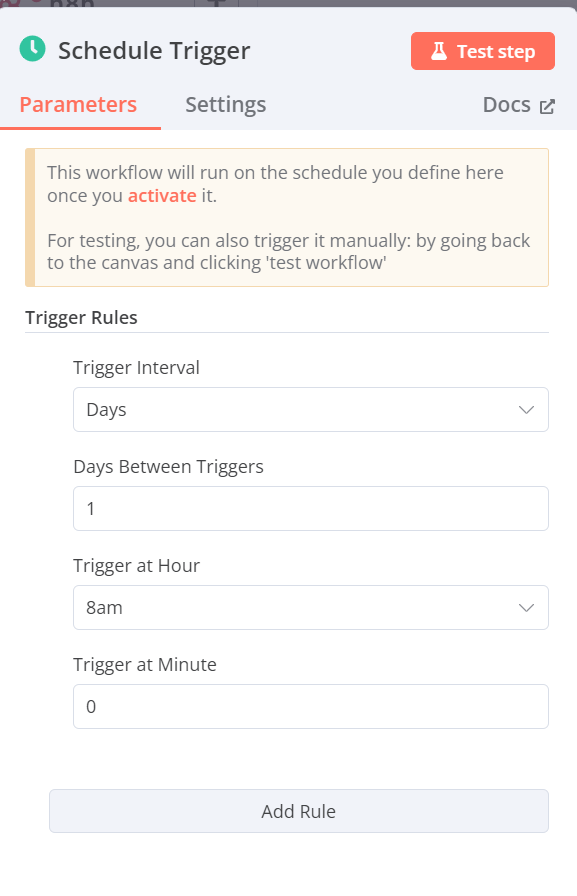This screenshot has width=577, height=896.
Task: Open the 8am hour selector
Action: click(311, 607)
